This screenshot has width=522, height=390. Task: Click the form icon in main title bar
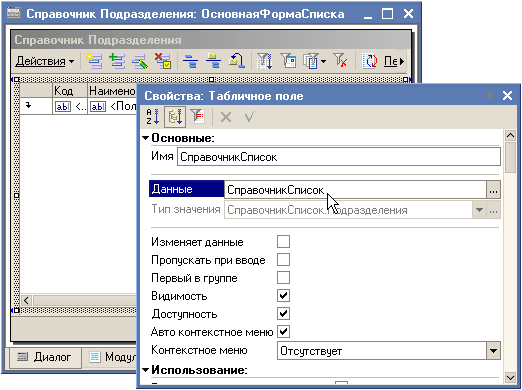(14, 14)
